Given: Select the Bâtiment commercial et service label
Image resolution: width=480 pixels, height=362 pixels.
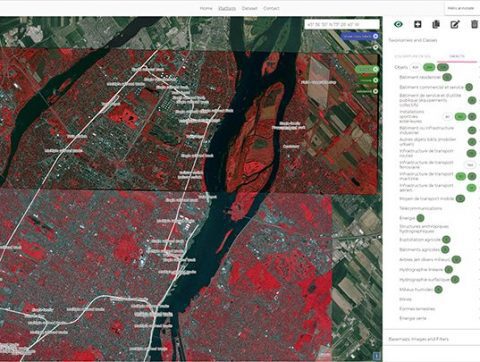Looking at the screenshot, I should (x=432, y=87).
